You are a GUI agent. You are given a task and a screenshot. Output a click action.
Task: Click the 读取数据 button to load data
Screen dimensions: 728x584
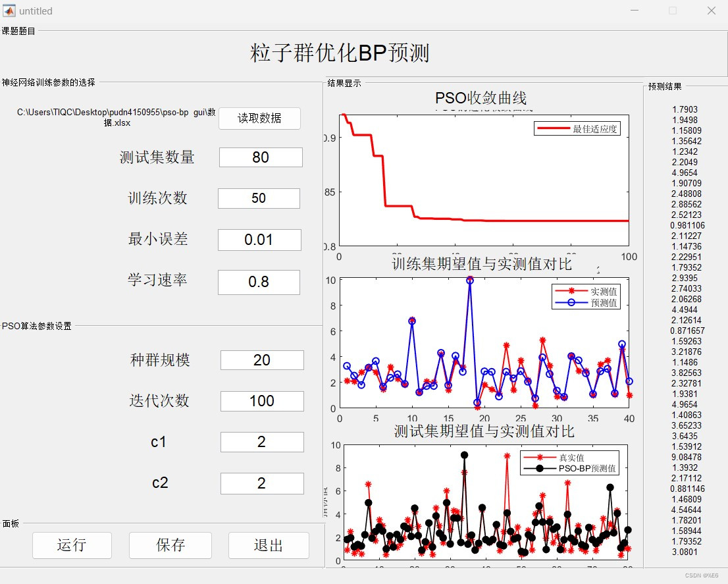click(259, 119)
